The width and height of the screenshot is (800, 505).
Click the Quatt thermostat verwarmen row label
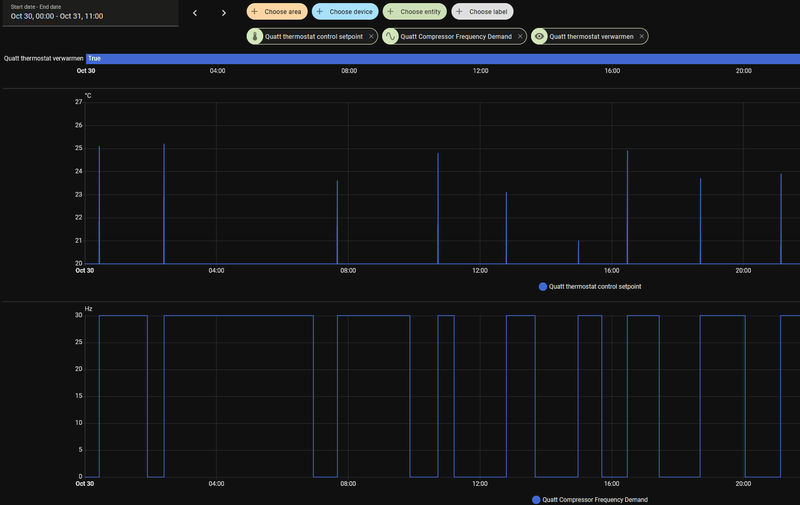click(43, 59)
